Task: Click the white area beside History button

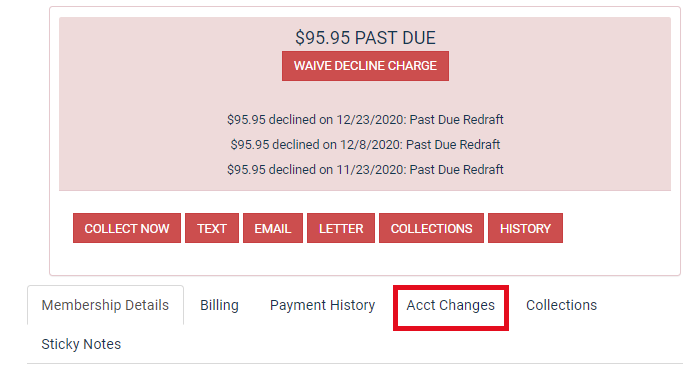Action: [619, 228]
